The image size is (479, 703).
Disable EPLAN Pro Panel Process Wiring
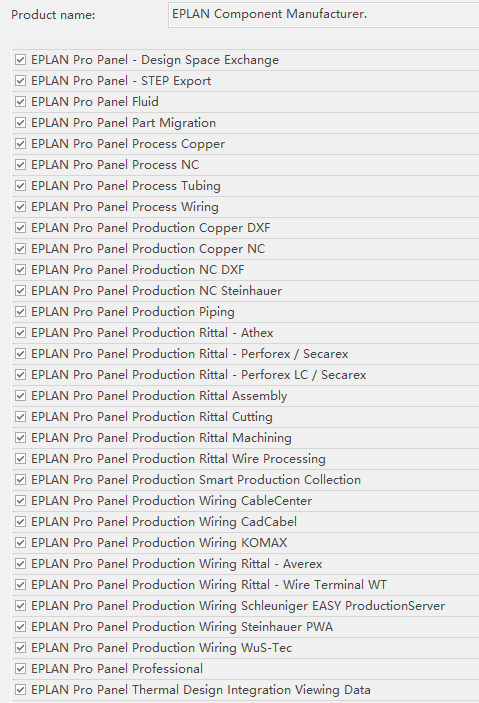pyautogui.click(x=21, y=207)
